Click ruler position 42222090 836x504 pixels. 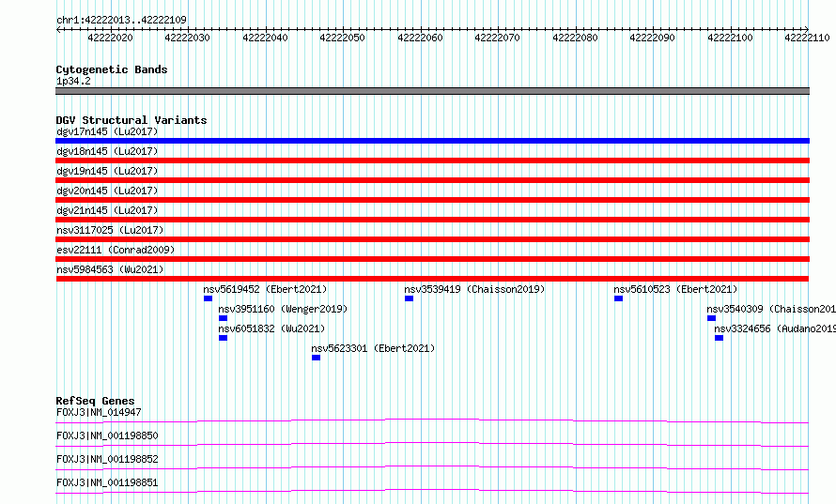click(653, 38)
